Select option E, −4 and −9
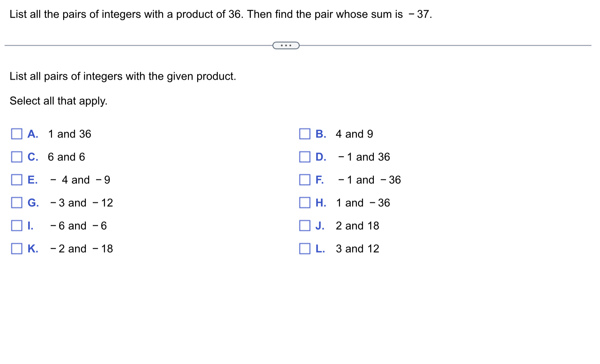The image size is (600, 364). click(17, 180)
